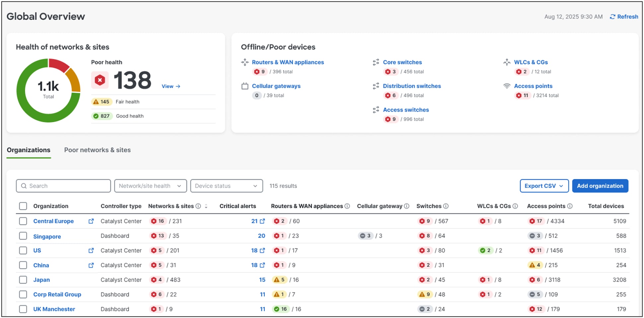
Task: Click the Refresh icon at top right
Action: pyautogui.click(x=612, y=17)
